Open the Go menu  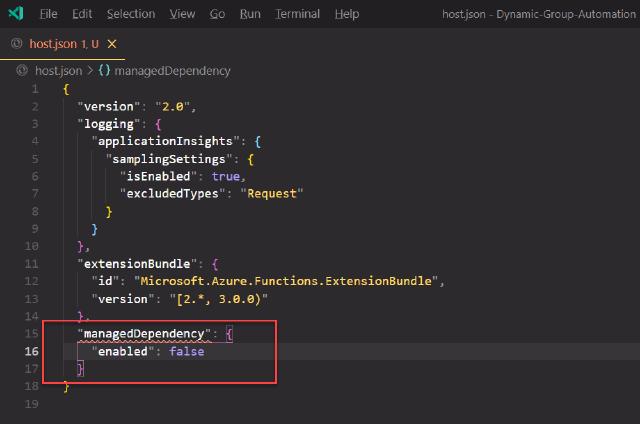click(x=217, y=14)
